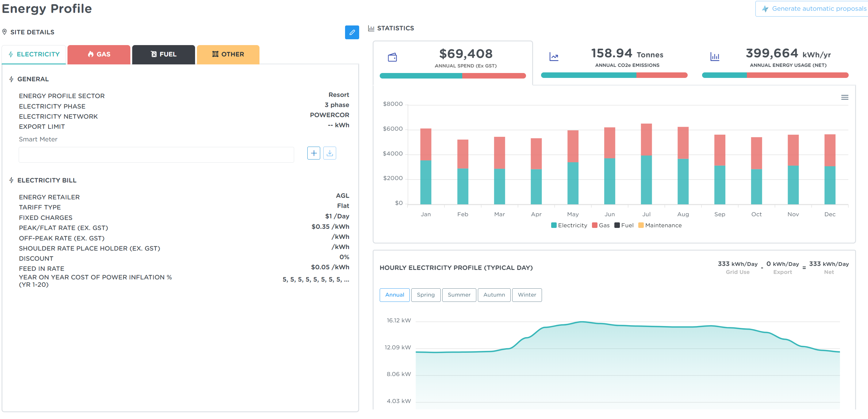Open the Fuel tab
Image resolution: width=868 pixels, height=419 pixels.
click(163, 54)
